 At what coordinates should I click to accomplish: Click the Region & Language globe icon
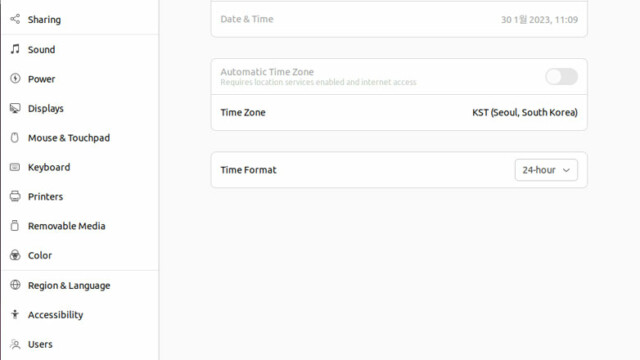point(15,285)
